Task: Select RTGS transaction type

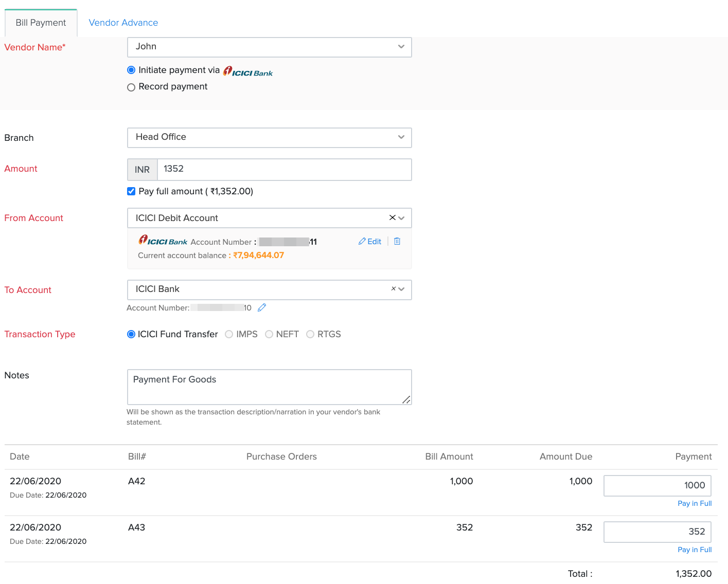Action: 310,334
